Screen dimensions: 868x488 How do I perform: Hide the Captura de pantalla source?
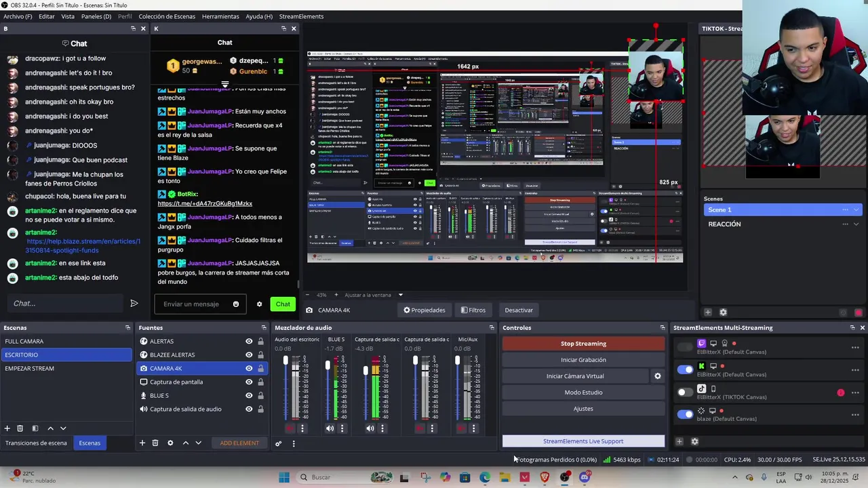click(x=249, y=382)
